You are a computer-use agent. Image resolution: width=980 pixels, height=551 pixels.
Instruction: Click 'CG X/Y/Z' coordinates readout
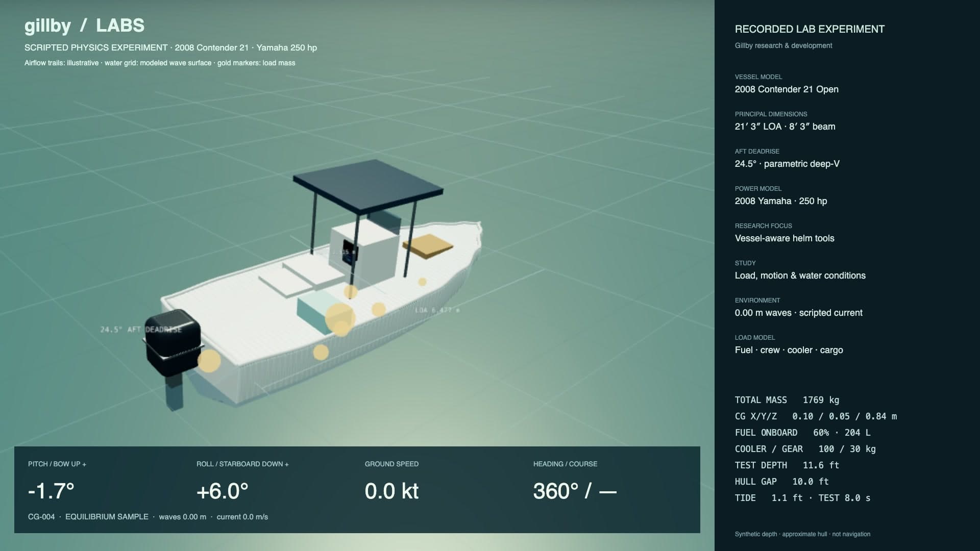pos(816,416)
